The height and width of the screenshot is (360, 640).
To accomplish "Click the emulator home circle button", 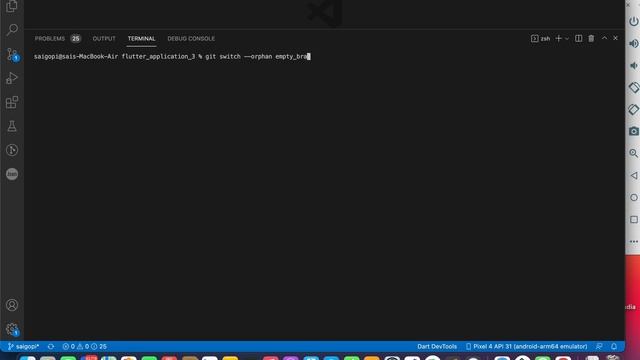I will point(634,198).
